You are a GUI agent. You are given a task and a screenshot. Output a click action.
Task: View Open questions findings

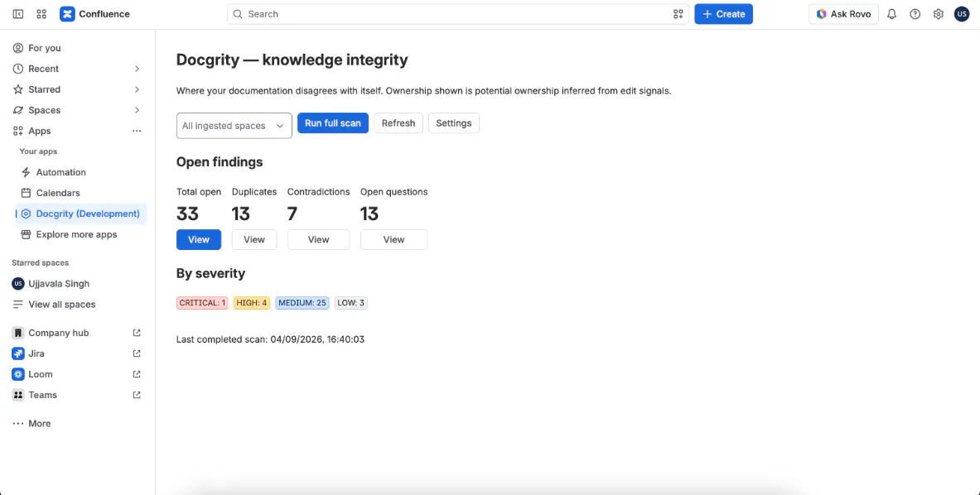click(393, 240)
